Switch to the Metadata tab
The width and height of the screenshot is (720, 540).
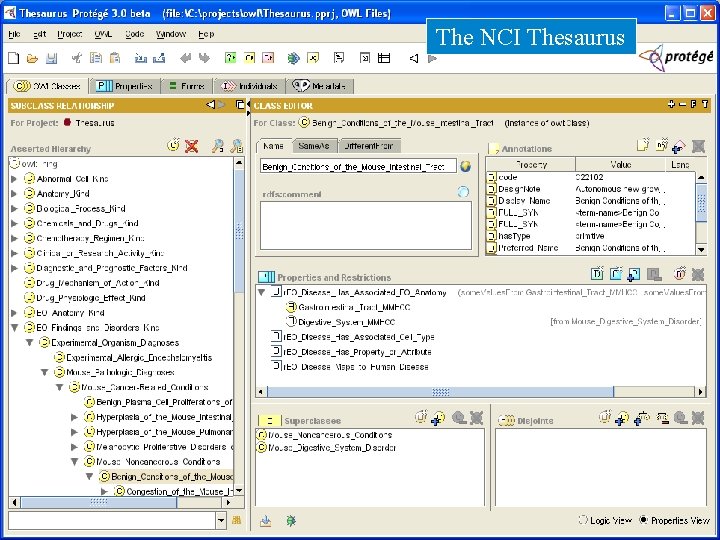coord(320,86)
